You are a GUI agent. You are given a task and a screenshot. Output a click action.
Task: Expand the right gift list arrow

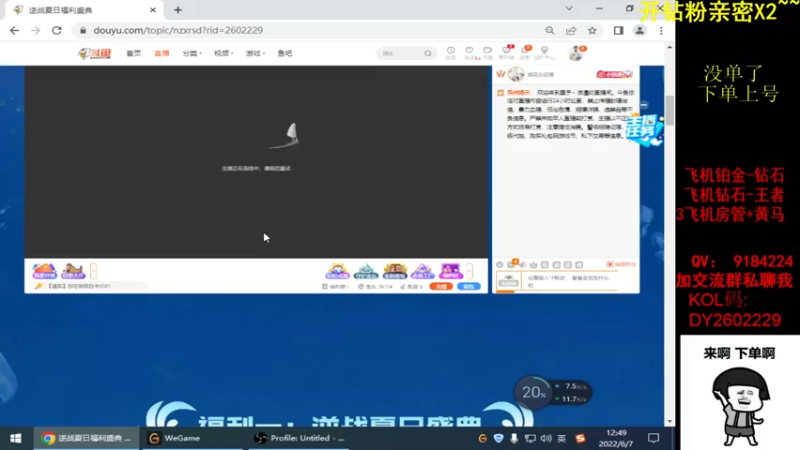(x=469, y=270)
